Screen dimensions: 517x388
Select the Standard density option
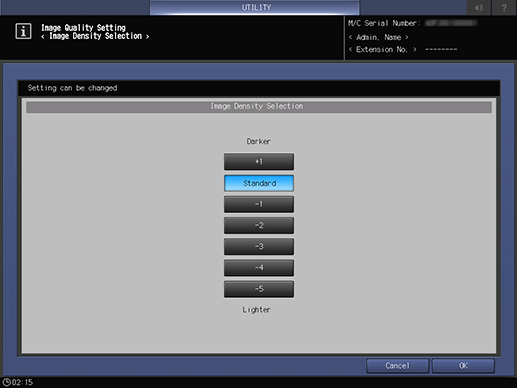tap(259, 183)
